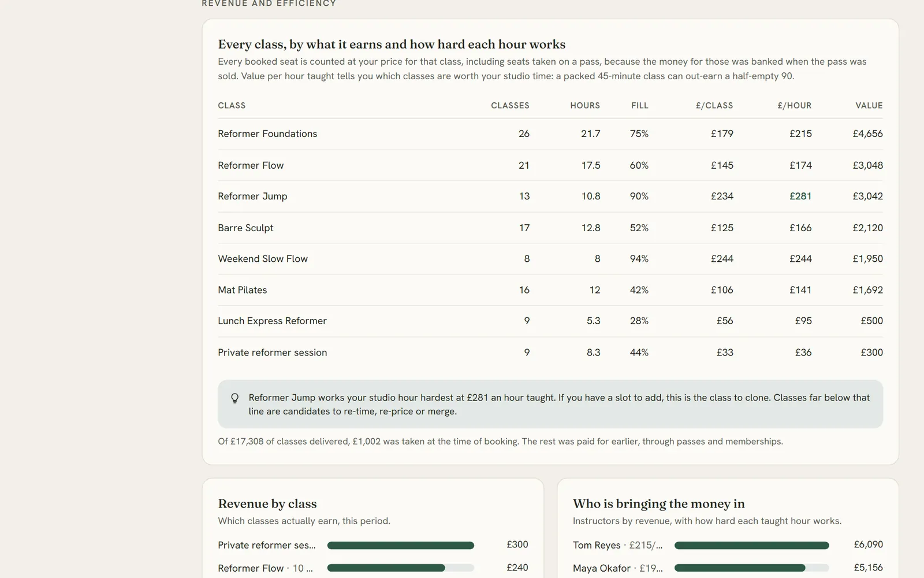
Task: Click the Reformer Jump row name
Action: coord(252,197)
